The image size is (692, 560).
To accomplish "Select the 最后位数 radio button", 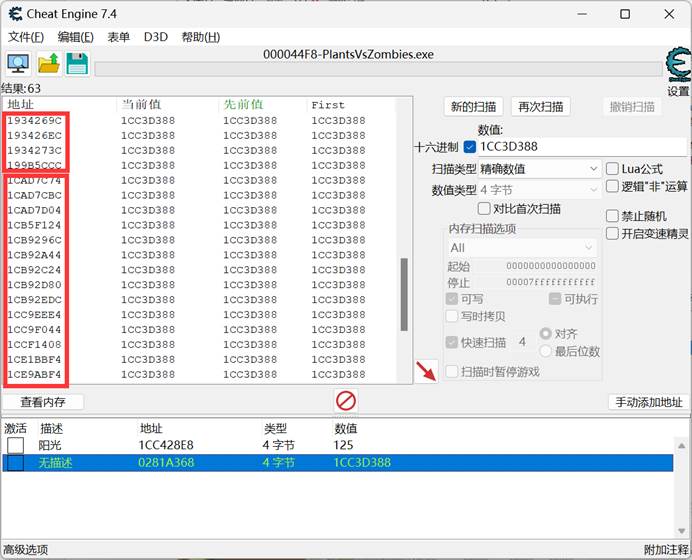I will pyautogui.click(x=546, y=351).
